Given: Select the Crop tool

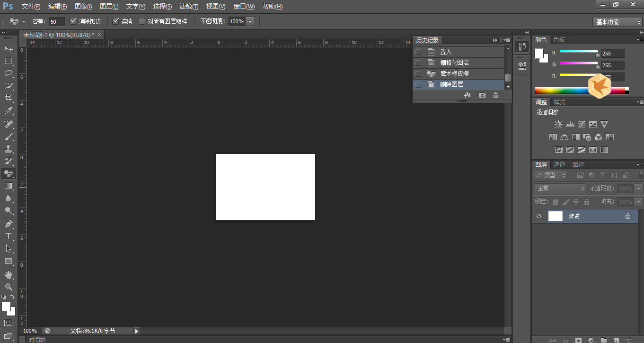Looking at the screenshot, I should tap(9, 98).
